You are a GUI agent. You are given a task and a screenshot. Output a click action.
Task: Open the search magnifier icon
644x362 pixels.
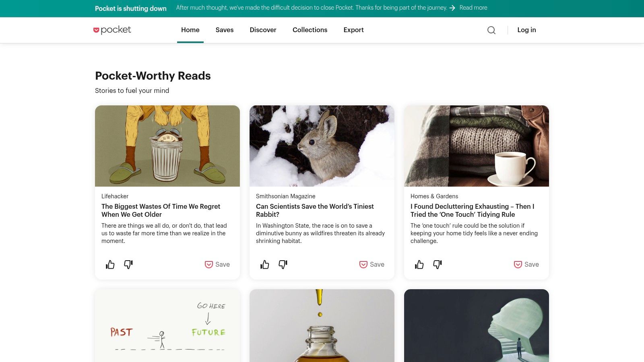491,30
